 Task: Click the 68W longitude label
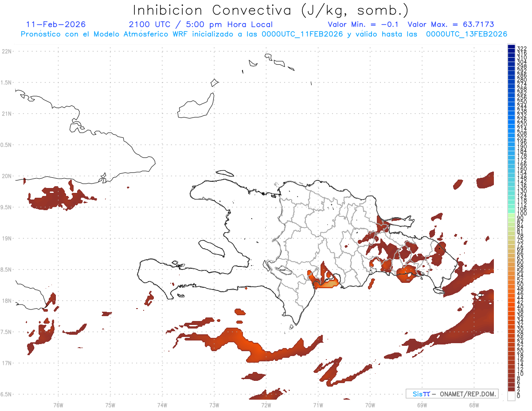474,404
